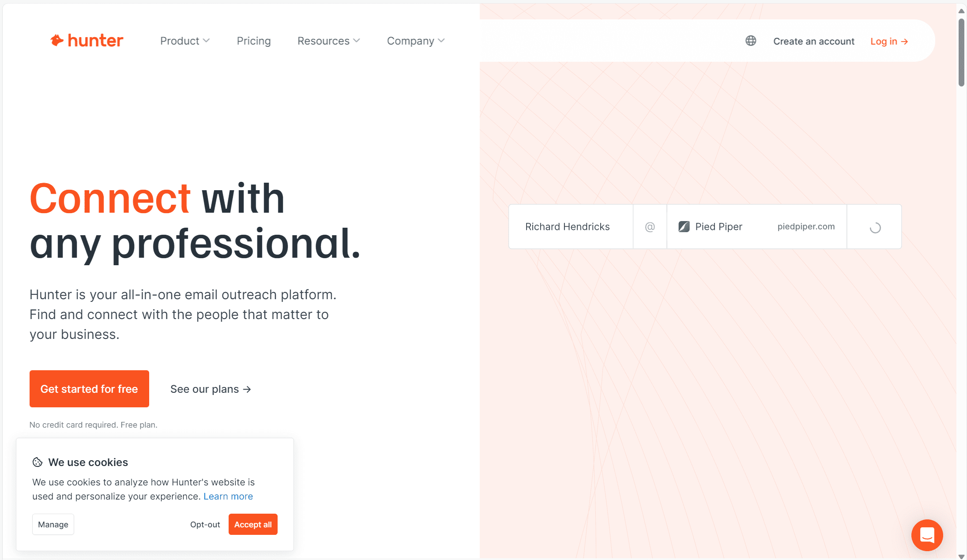Click the Pied Piper company logo icon
The width and height of the screenshot is (967, 560).
[x=683, y=226]
